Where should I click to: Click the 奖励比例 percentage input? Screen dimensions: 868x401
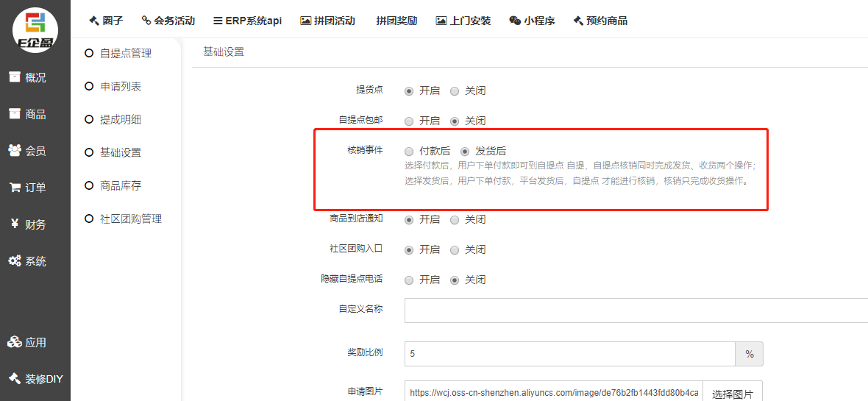(569, 354)
